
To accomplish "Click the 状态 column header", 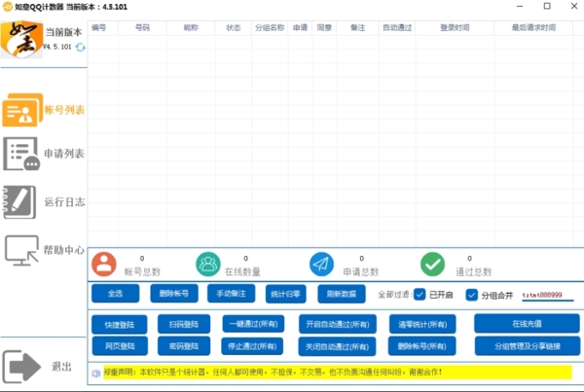I will point(234,27).
